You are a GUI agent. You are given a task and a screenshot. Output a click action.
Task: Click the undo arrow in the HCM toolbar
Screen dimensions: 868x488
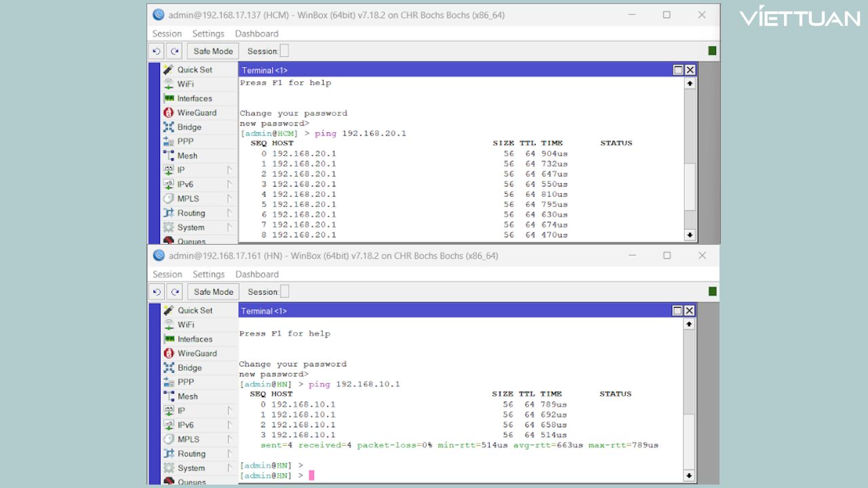156,51
